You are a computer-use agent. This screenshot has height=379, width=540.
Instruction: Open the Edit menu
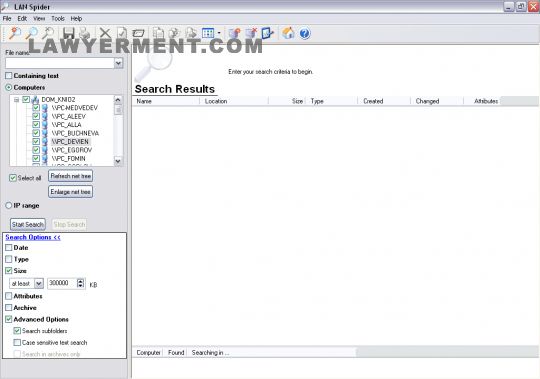point(22,19)
